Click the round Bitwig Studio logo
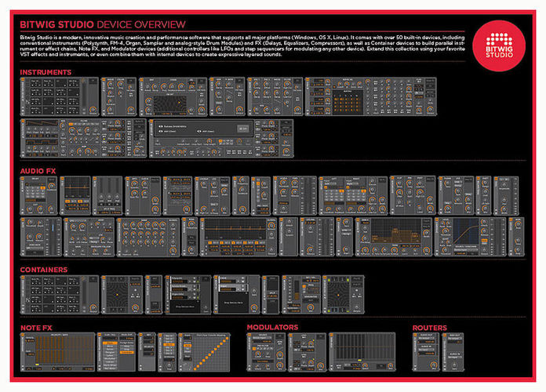Screen dimensions: 546x392 point(499,45)
